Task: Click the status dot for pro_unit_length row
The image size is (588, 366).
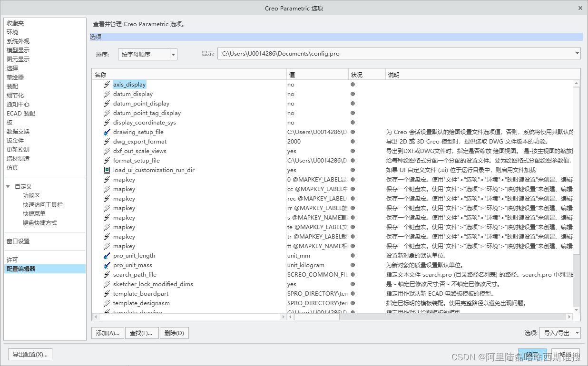Action: 353,256
